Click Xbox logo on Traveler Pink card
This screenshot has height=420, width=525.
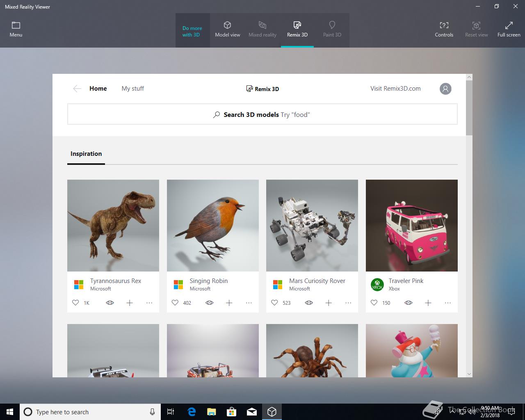click(x=377, y=284)
